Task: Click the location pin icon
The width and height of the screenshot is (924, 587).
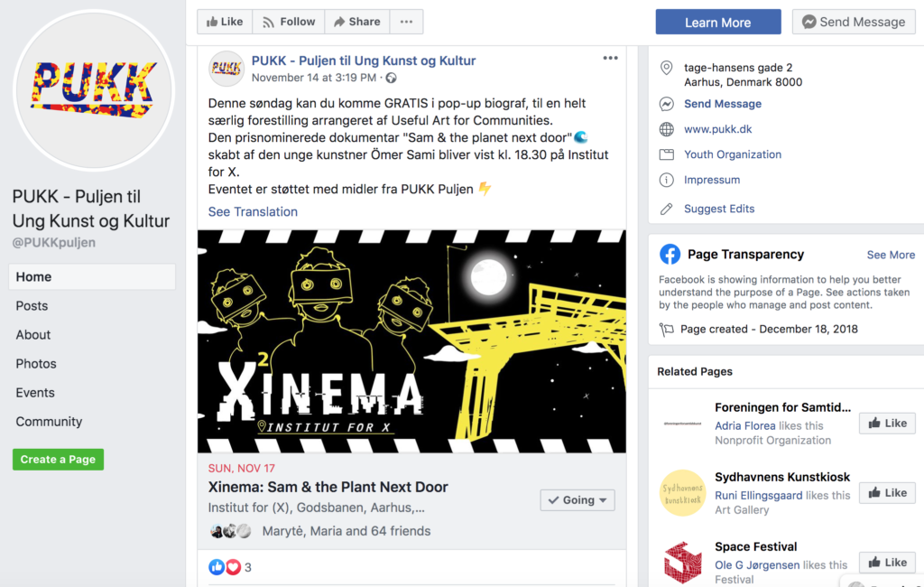Action: 667,68
